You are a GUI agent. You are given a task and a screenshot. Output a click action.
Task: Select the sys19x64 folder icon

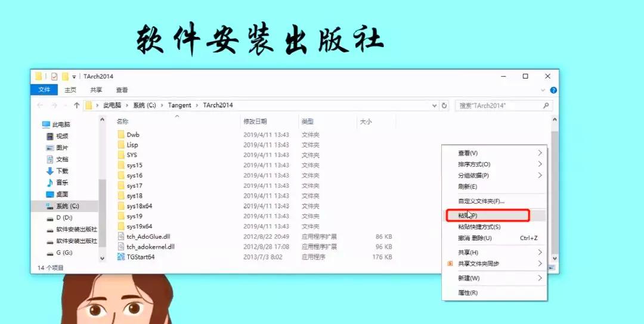(120, 226)
